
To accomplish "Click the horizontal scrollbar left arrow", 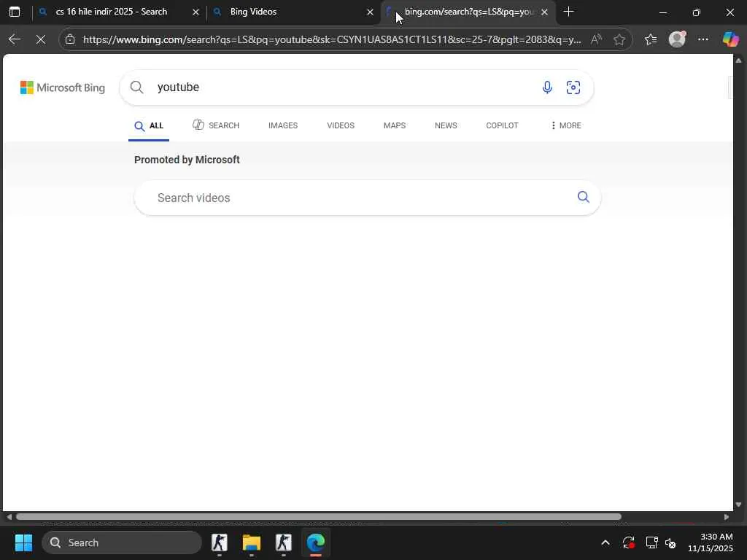I will pos(9,517).
